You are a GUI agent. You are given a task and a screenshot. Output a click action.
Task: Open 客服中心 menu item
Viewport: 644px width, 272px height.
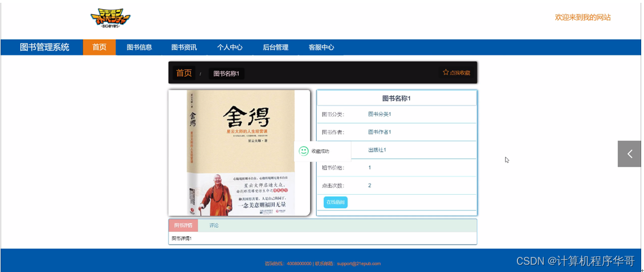pyautogui.click(x=322, y=47)
